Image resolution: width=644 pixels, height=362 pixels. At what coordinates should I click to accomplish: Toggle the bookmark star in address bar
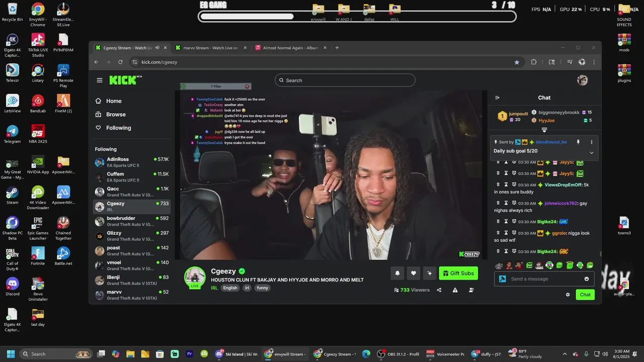pyautogui.click(x=517, y=62)
